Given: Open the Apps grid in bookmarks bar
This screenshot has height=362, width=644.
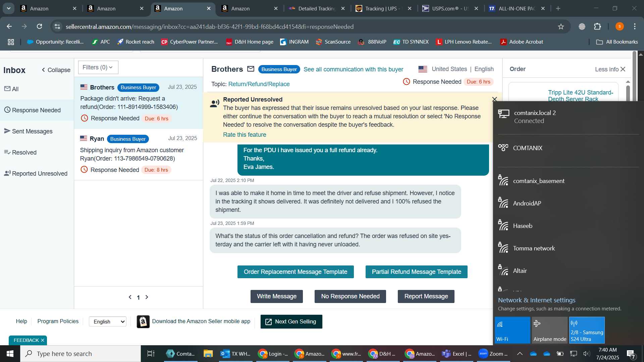Looking at the screenshot, I should click(x=11, y=42).
